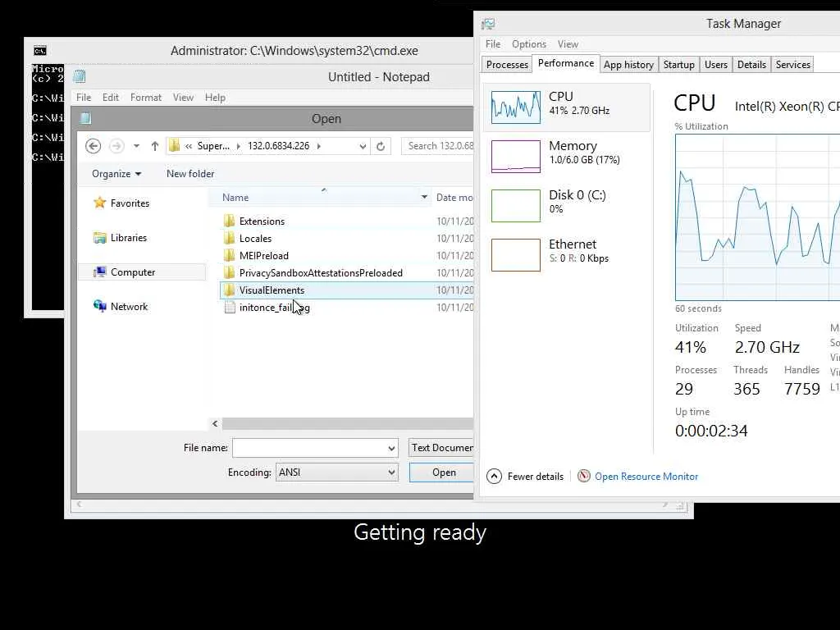Screen dimensions: 840x630
Task: Open Notepad's View menu
Action: [183, 98]
